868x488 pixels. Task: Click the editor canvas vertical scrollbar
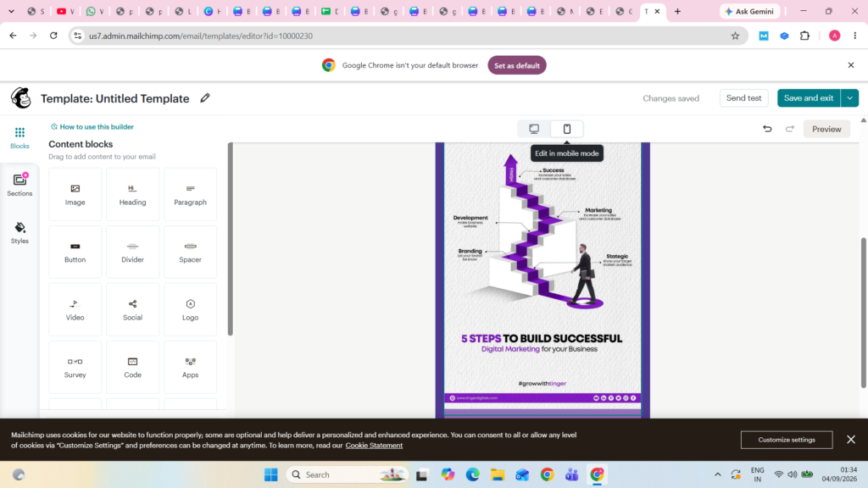coord(864,313)
